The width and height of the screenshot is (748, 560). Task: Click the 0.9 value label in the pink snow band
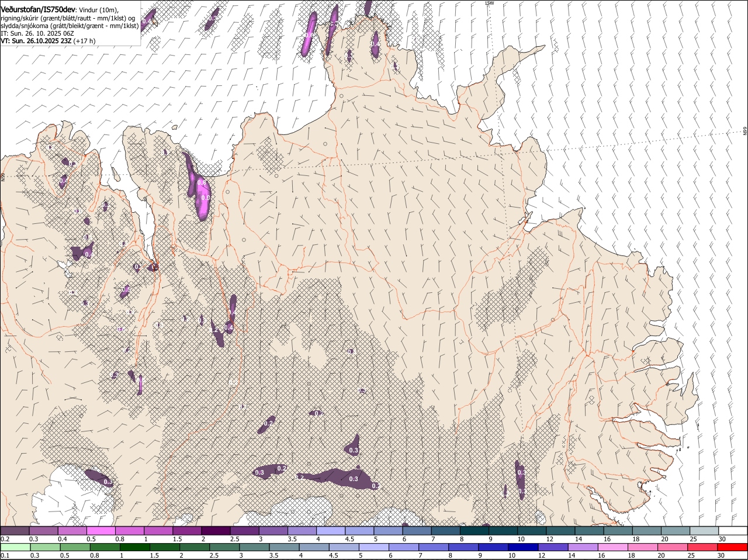pos(205,198)
